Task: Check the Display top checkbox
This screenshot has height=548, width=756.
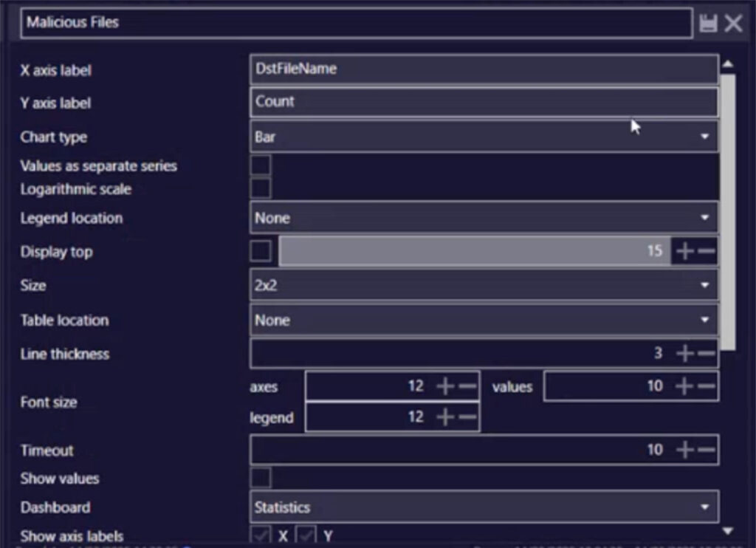Action: (261, 251)
